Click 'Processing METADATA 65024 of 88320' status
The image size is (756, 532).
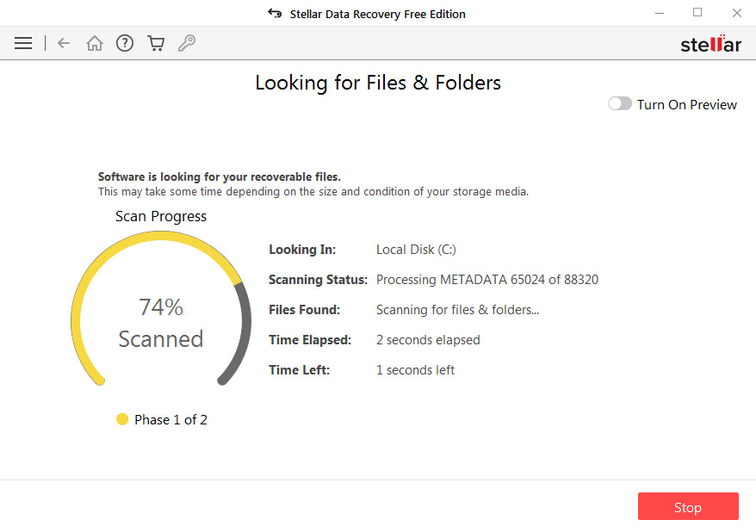tap(487, 280)
